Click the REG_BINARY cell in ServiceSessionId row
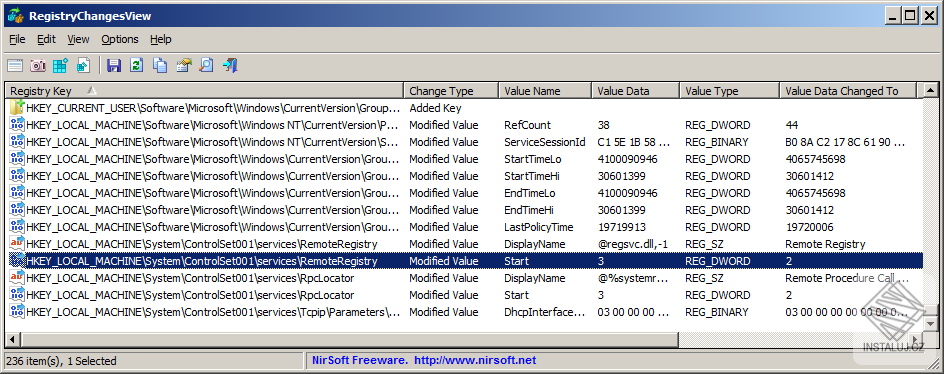This screenshot has height=374, width=944. [x=716, y=142]
